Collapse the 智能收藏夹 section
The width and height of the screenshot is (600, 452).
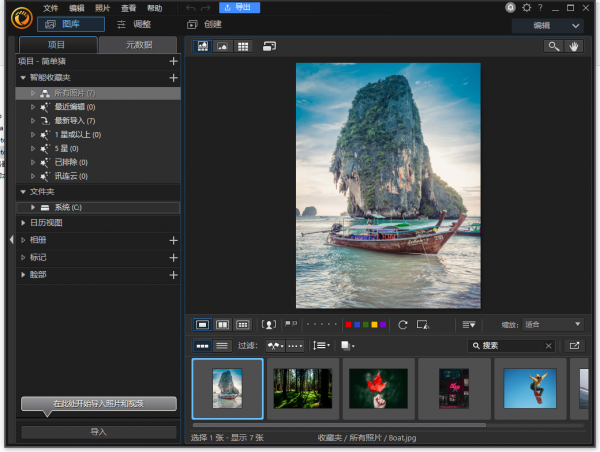23,77
